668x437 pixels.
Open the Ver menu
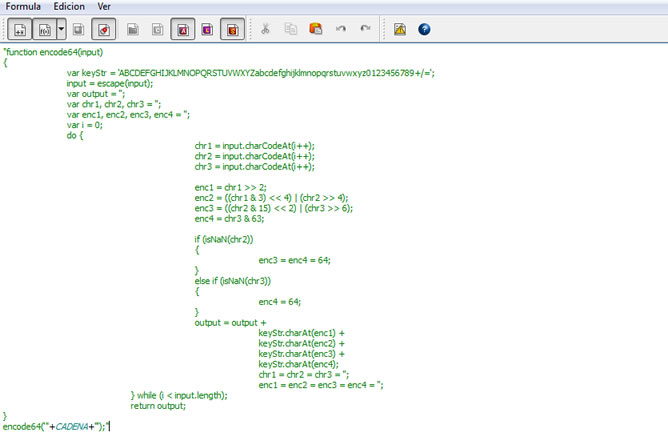104,6
